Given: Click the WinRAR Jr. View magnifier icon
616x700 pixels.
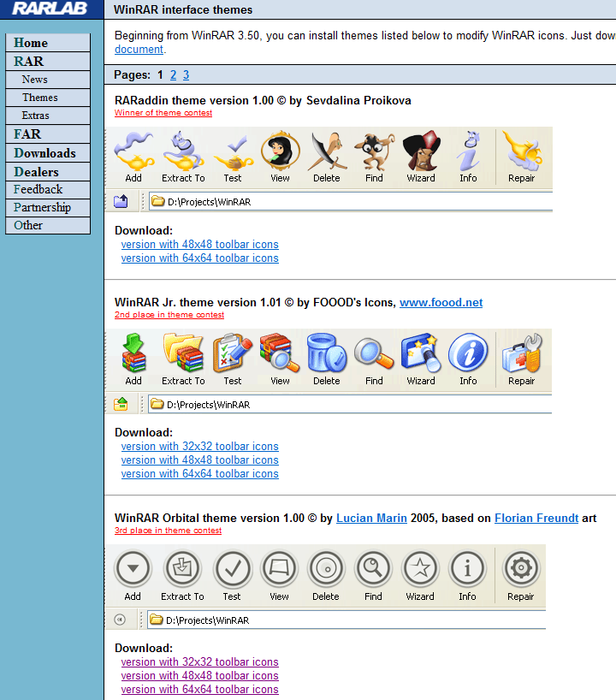Looking at the screenshot, I should 280,353.
